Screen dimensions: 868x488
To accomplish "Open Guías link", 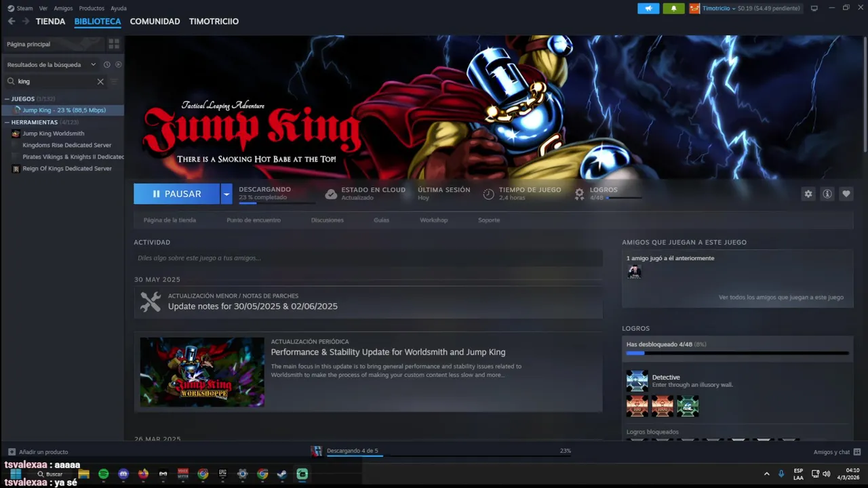I will [382, 220].
